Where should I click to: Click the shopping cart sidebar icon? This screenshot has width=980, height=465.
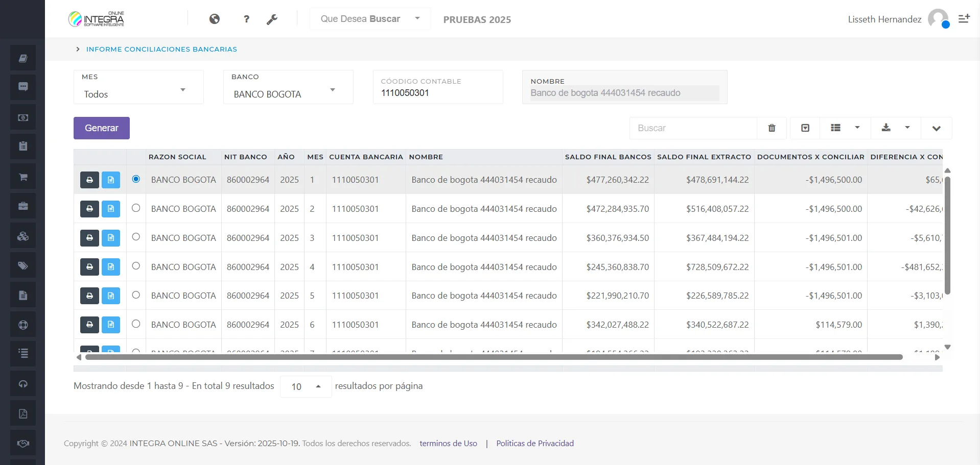pos(23,177)
